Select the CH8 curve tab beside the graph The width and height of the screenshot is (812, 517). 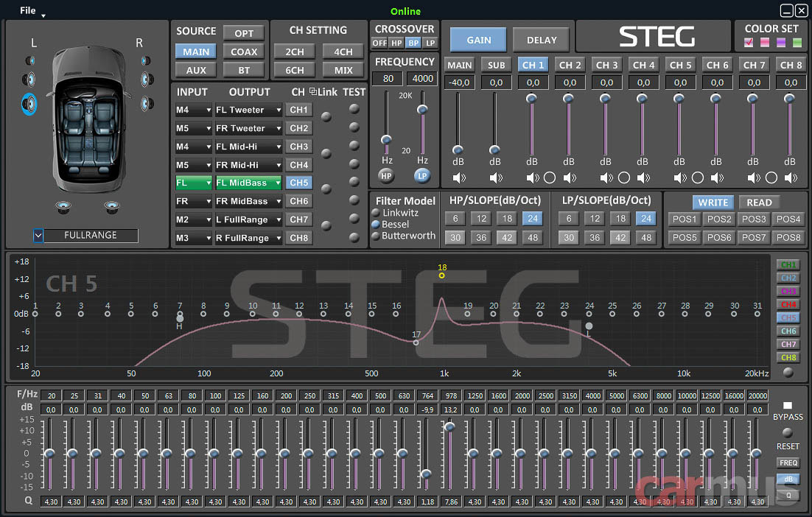tap(788, 358)
